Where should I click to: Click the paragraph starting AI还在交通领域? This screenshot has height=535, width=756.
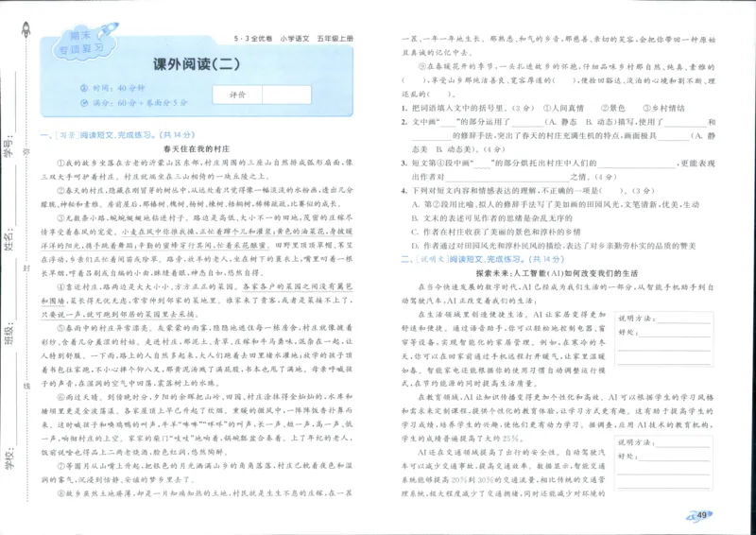pos(504,473)
